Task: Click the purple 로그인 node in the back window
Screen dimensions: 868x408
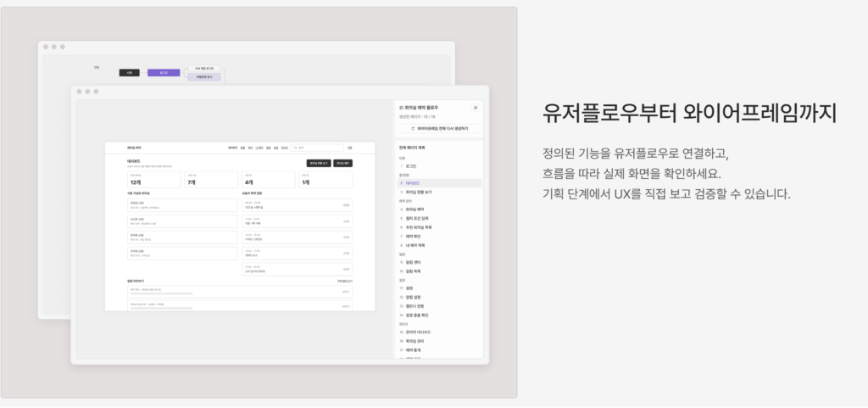Action: click(x=164, y=72)
